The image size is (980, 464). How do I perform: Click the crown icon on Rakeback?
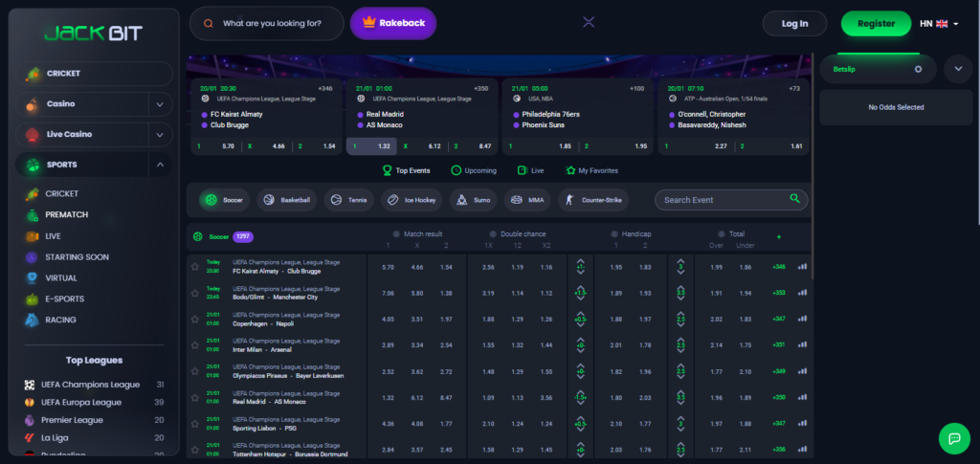(369, 22)
